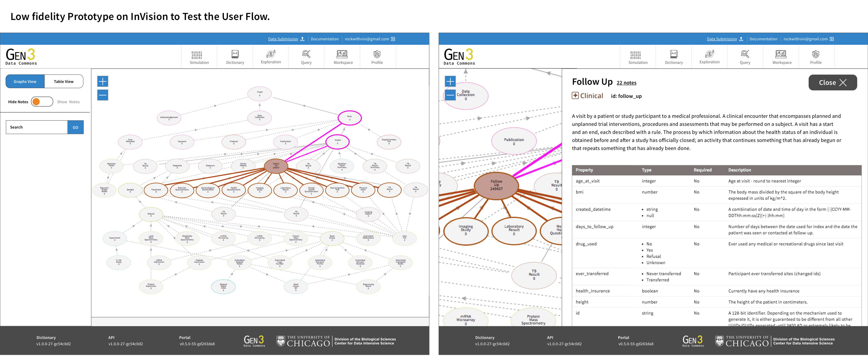Click bmi property row

pos(717,195)
